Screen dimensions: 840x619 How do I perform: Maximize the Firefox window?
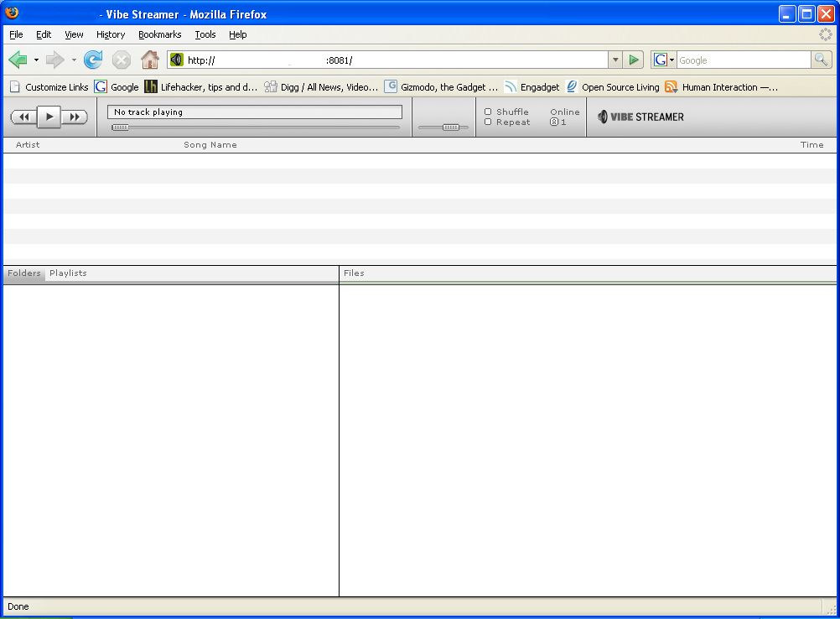(x=806, y=13)
